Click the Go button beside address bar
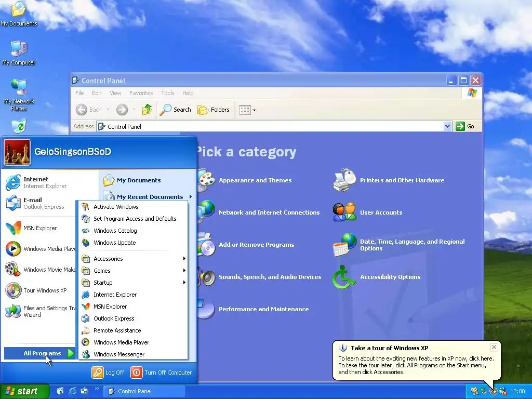Image resolution: width=532 pixels, height=399 pixels. coord(465,126)
